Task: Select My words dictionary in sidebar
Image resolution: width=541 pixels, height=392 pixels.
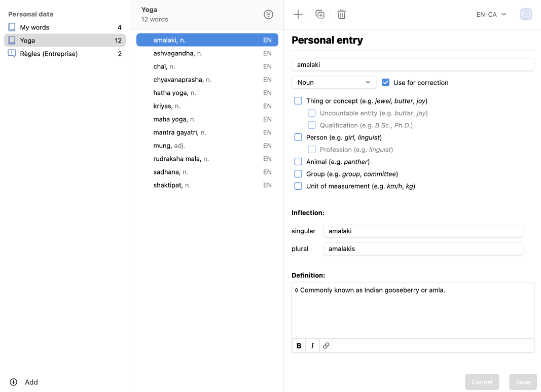Action: [x=34, y=27]
